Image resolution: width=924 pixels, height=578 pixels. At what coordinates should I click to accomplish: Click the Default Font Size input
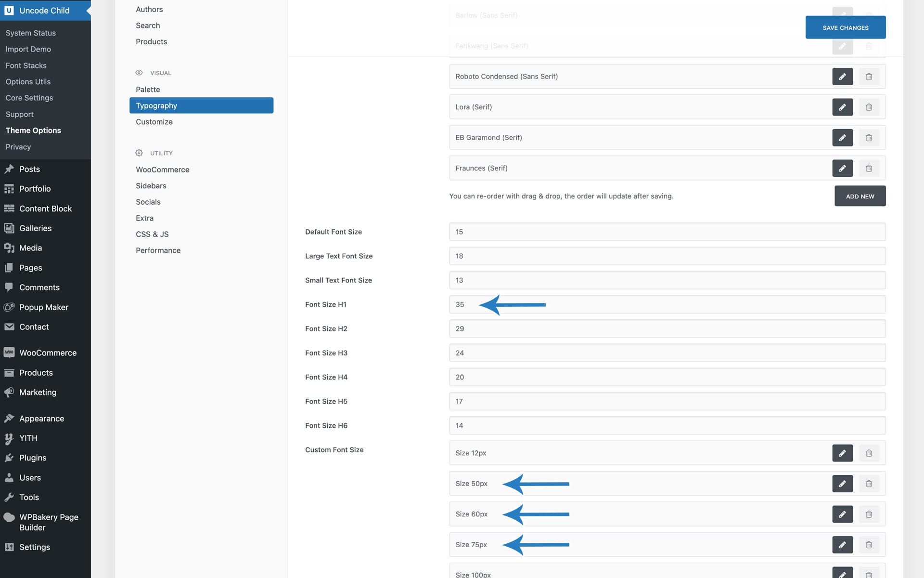pyautogui.click(x=667, y=232)
